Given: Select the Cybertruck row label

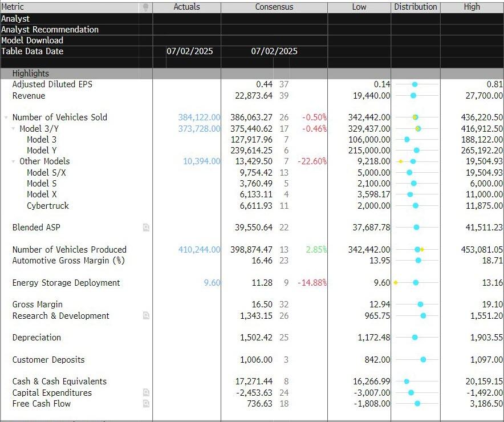Looking at the screenshot, I should click(48, 206).
